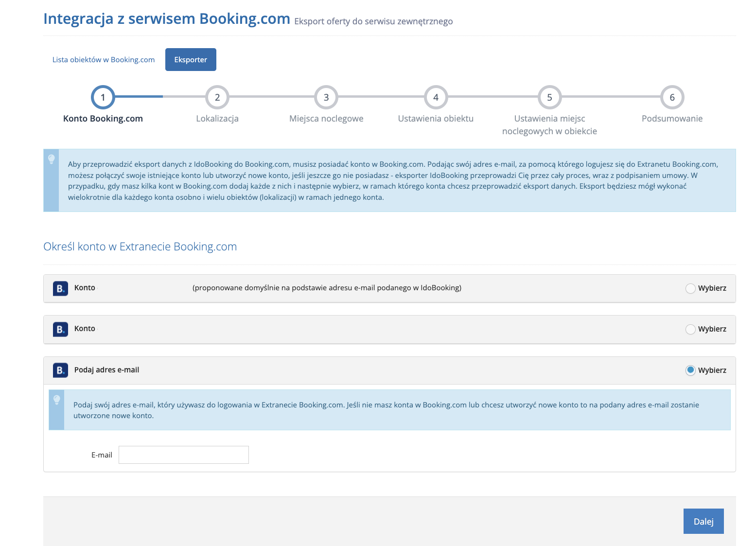The height and width of the screenshot is (546, 756).
Task: Click the Booking.com logo in the first Konto row
Action: (60, 288)
